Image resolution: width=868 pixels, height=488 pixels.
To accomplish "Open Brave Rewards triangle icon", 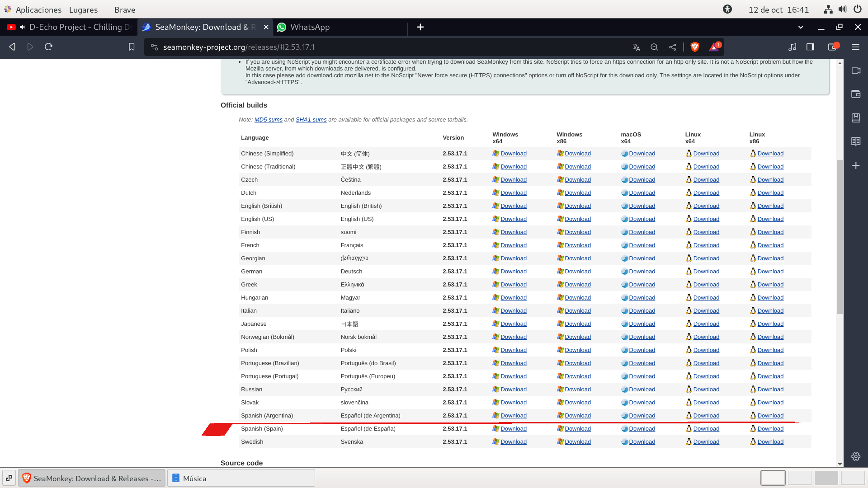I will (714, 47).
